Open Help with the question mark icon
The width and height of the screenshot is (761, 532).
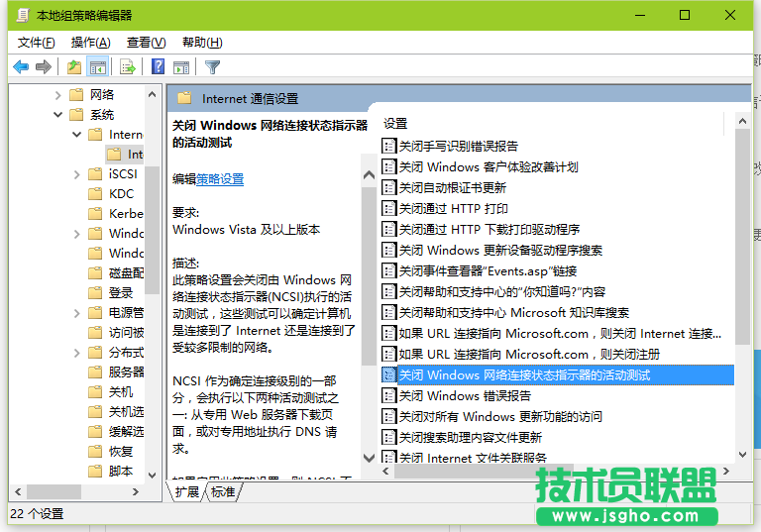tap(159, 66)
